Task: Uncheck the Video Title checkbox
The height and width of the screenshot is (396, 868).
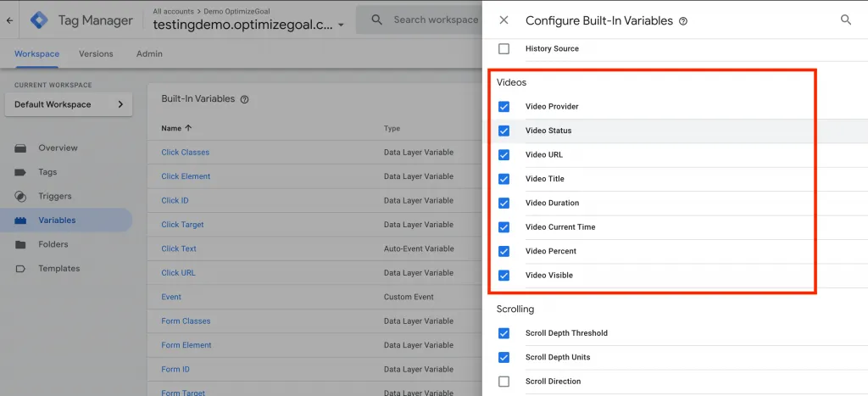Action: 504,179
